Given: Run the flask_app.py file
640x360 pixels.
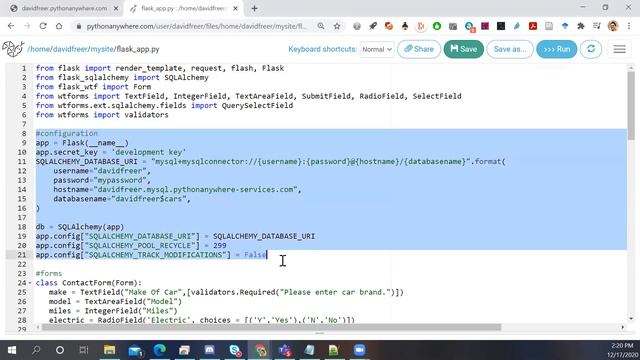Looking at the screenshot, I should pos(556,49).
